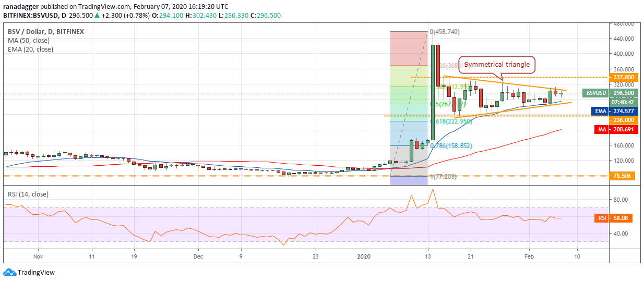Click the MA (50, close) indicator legend
The width and height of the screenshot is (644, 282).
(x=28, y=41)
